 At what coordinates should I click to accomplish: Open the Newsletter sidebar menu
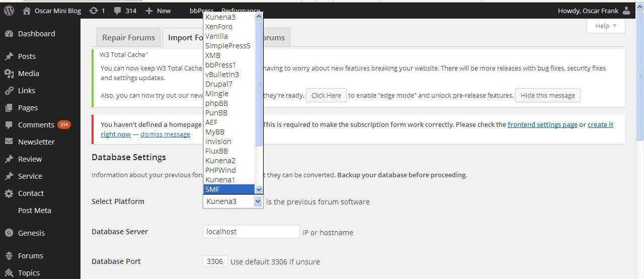36,142
